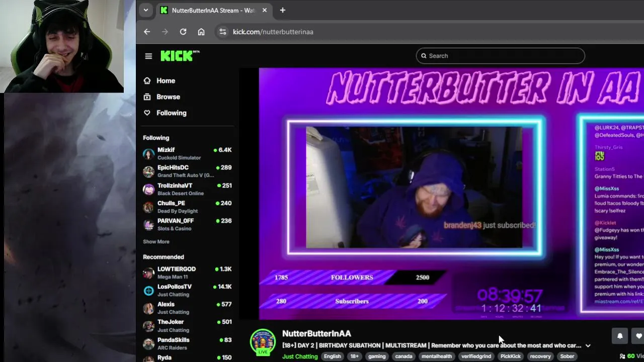Select the gaming tag
Viewport: 644px width, 362px height.
coord(377,356)
